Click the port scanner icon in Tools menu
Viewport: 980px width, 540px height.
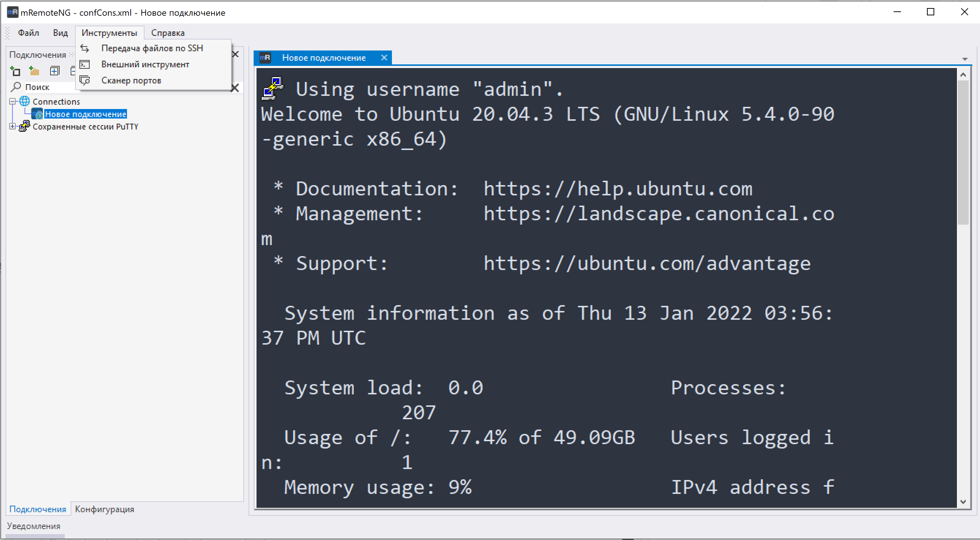(x=85, y=80)
